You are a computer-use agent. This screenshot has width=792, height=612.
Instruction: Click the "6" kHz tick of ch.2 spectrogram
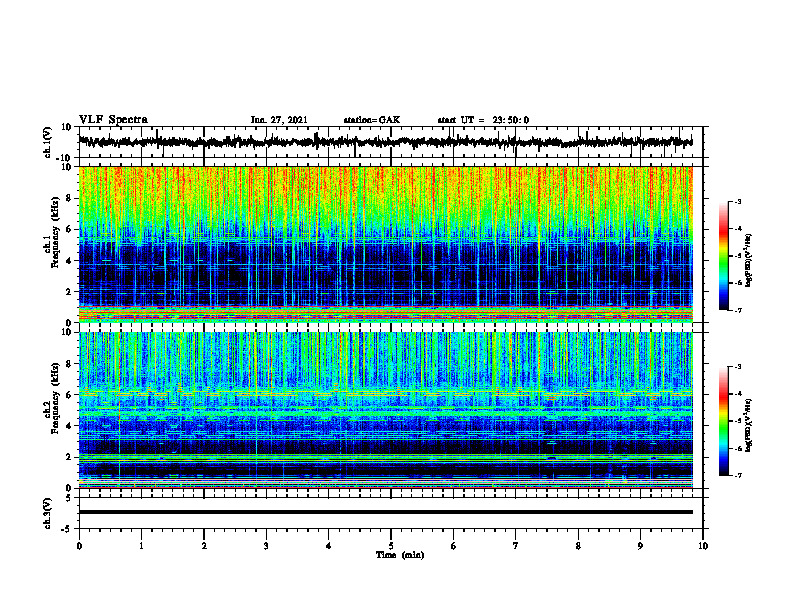click(69, 395)
